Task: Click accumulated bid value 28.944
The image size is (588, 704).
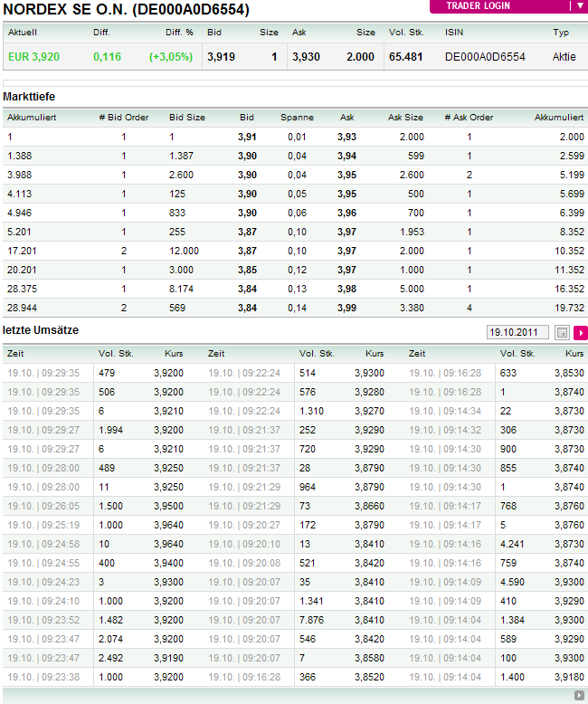Action: [22, 308]
